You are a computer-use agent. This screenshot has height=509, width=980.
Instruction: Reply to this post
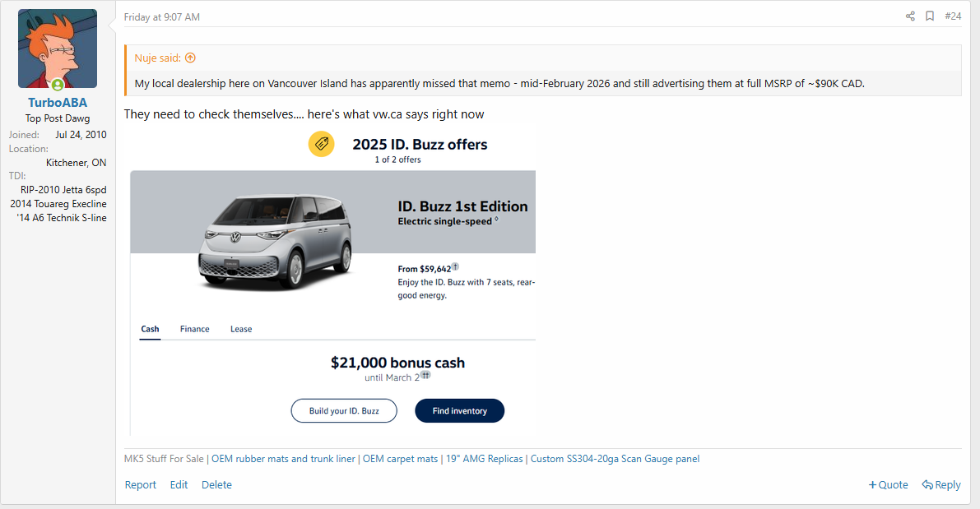coord(941,484)
